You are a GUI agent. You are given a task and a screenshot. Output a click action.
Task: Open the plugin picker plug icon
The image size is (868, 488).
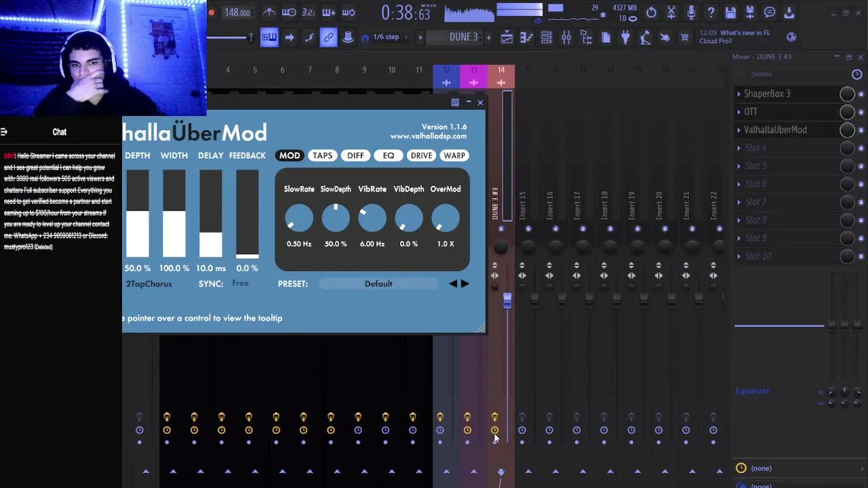tap(626, 38)
